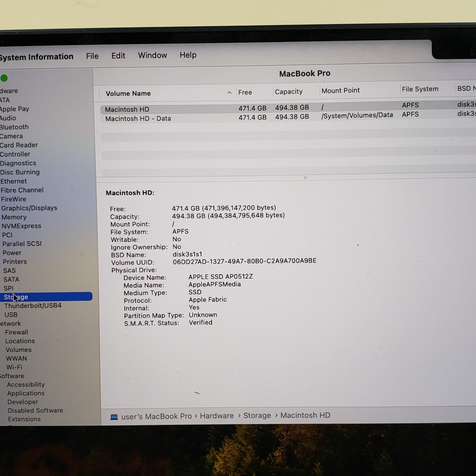Click Hardware in the bottom path bar
476x476 pixels.
[217, 416]
